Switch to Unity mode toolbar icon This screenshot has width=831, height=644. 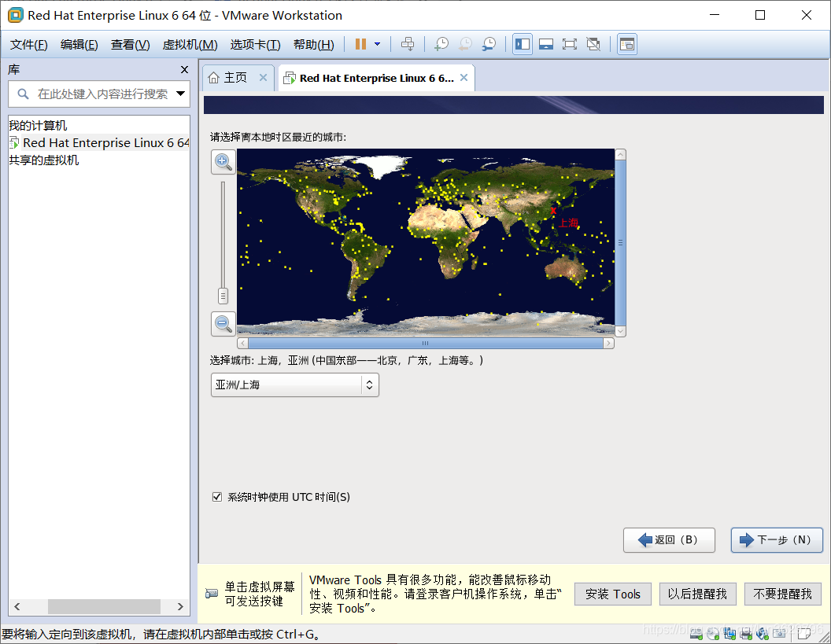coord(593,44)
